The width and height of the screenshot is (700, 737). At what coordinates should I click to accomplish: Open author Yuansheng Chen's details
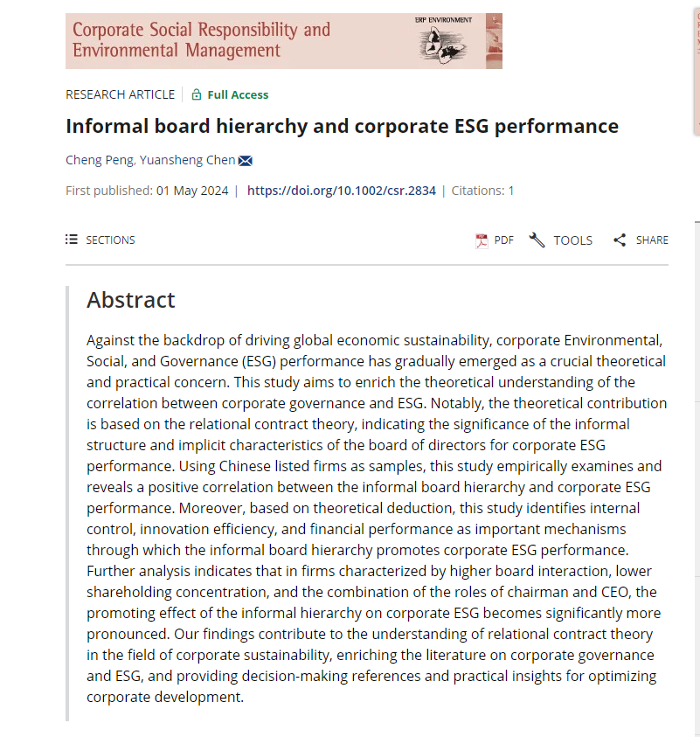pyautogui.click(x=187, y=160)
